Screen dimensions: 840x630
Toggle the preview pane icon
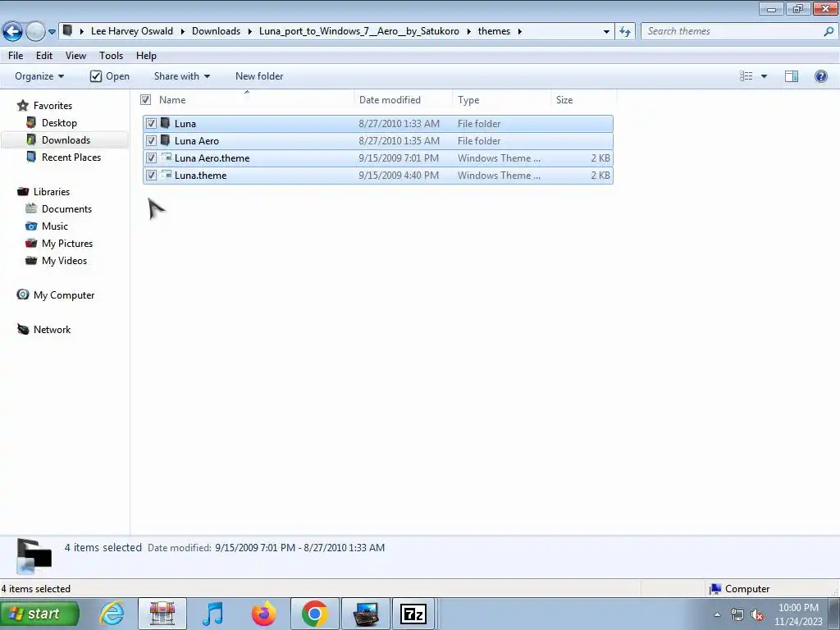[x=792, y=76]
